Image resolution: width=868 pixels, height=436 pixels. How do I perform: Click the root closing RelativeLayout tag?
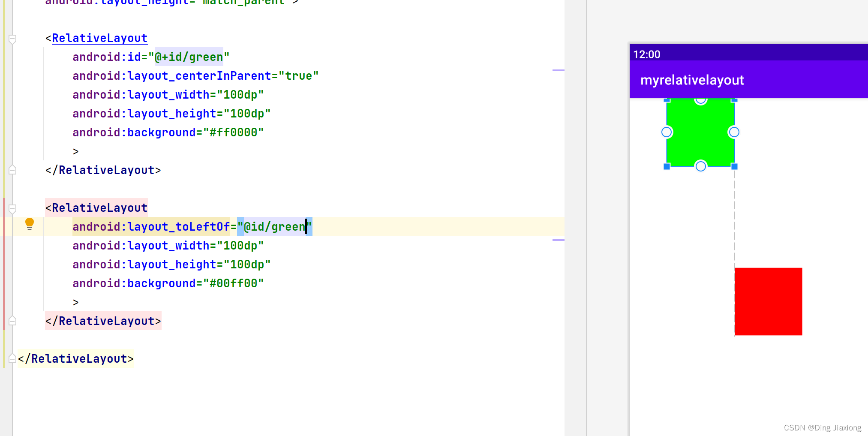[76, 359]
